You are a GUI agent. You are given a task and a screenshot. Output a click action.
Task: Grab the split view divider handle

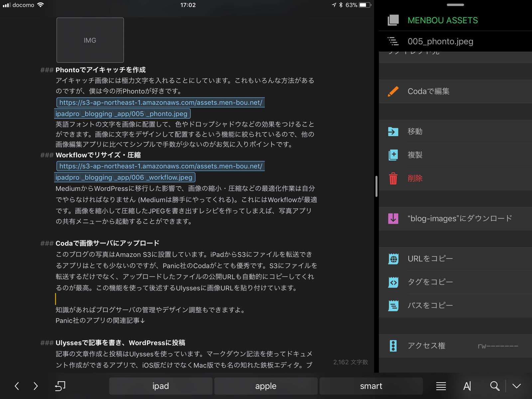(376, 186)
